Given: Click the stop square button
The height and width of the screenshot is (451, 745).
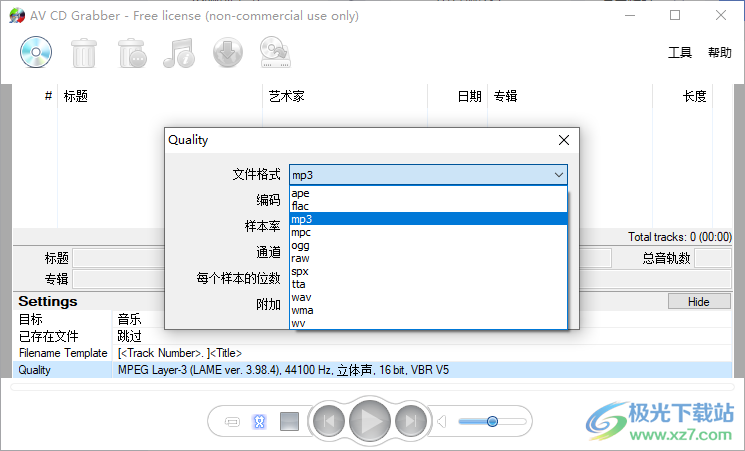Looking at the screenshot, I should (289, 422).
